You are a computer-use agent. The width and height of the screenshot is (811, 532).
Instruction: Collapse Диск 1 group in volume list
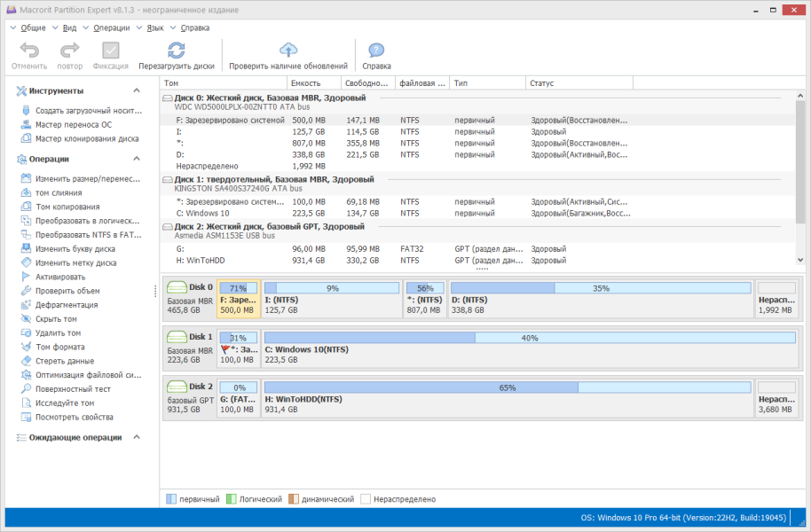click(x=168, y=179)
